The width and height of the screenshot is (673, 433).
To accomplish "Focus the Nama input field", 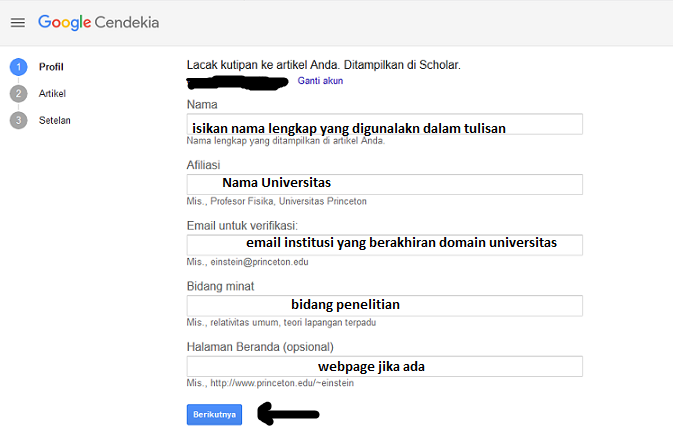I will coord(385,124).
